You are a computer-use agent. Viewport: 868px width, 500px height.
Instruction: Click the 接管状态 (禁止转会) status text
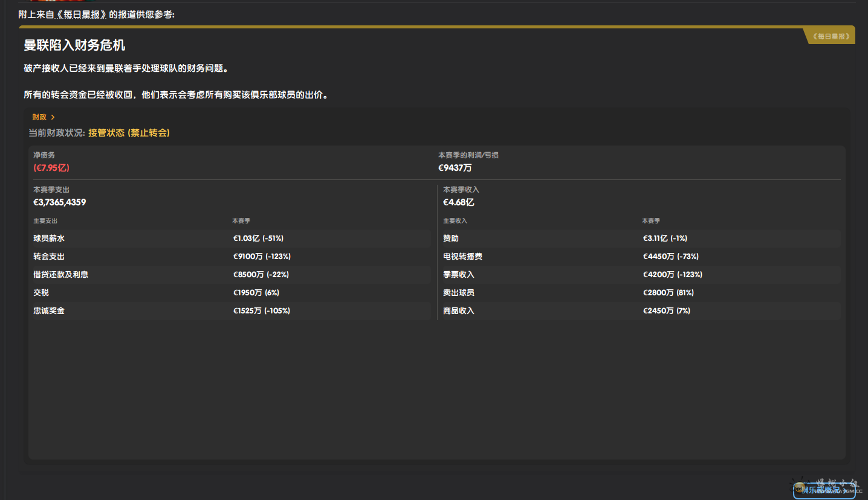click(129, 133)
